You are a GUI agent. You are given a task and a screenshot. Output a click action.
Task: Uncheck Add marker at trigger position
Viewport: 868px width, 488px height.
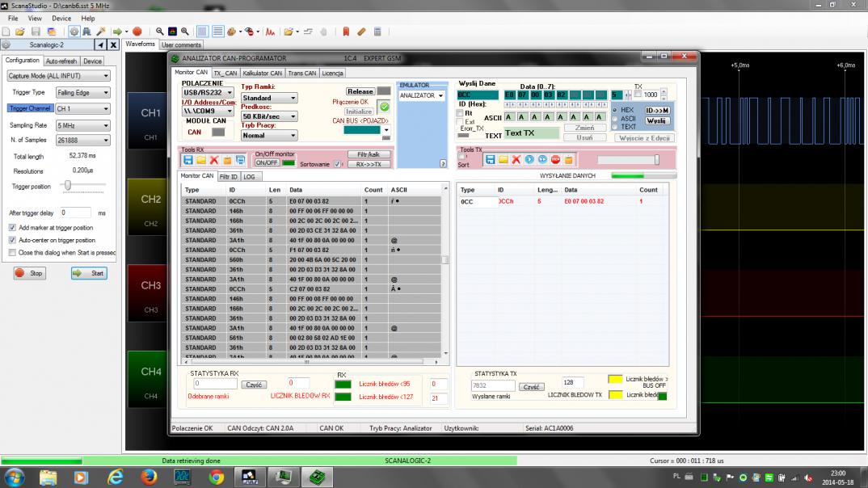pyautogui.click(x=12, y=228)
